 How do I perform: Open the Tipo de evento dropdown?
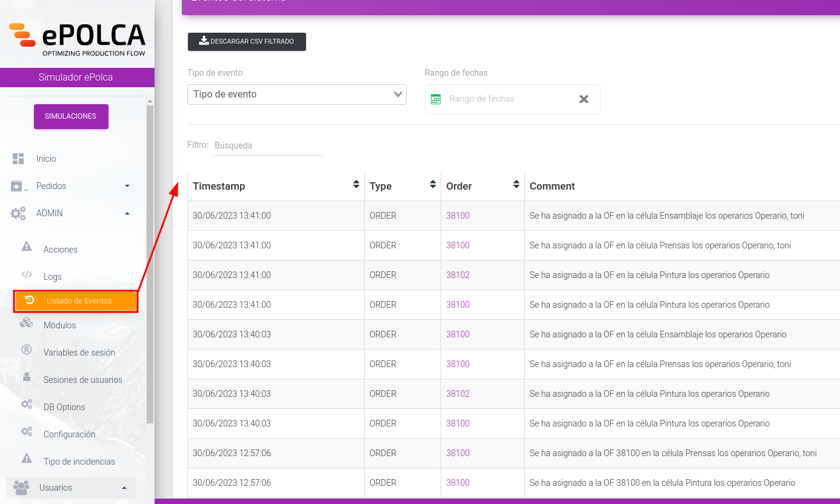tap(297, 94)
